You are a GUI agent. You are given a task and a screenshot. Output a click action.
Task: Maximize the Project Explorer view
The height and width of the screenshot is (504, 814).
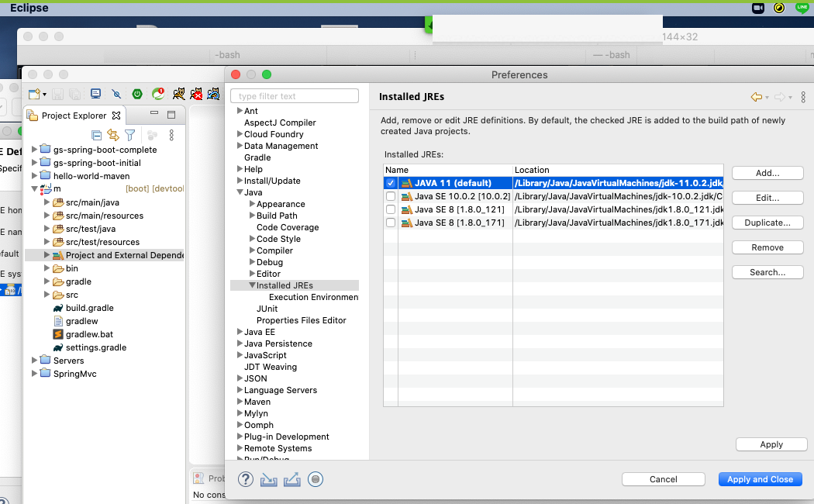pos(171,115)
